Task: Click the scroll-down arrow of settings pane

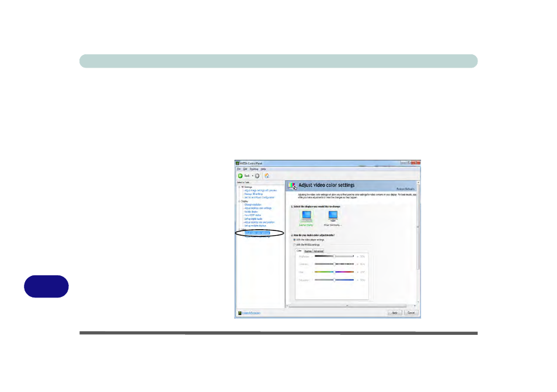Action: click(418, 302)
